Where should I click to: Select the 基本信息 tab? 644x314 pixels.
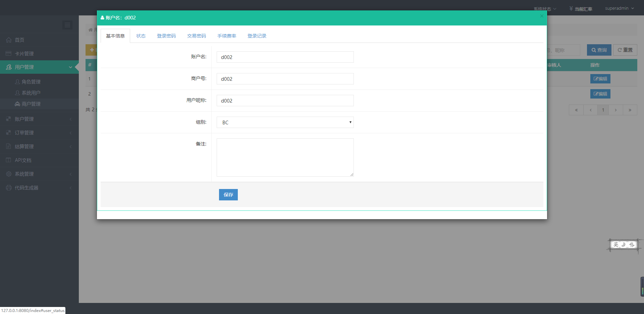click(115, 36)
